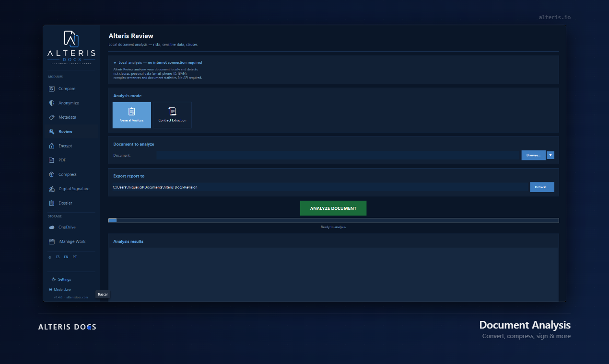Open the OneDrive cloud icon
This screenshot has width=609, height=364.
click(x=52, y=227)
